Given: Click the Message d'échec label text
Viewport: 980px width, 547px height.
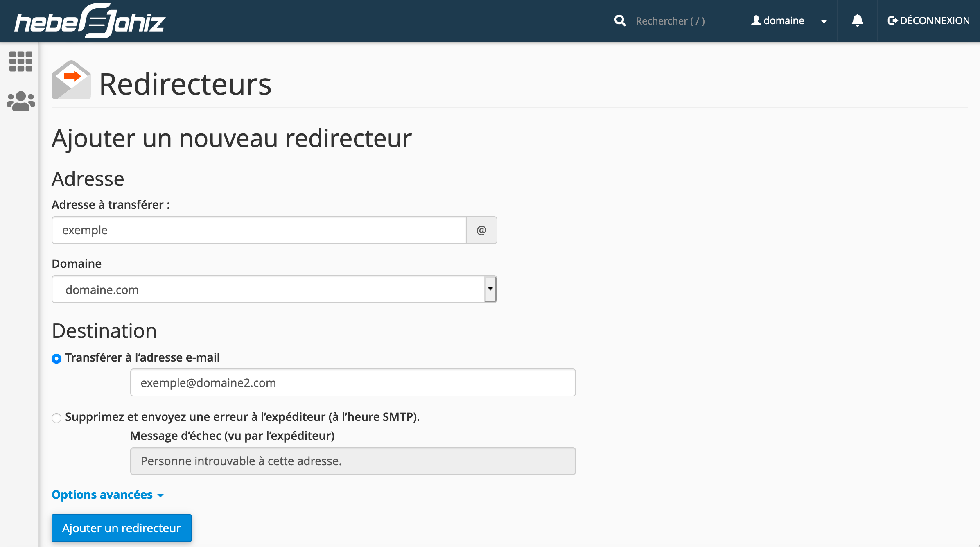Looking at the screenshot, I should (232, 436).
